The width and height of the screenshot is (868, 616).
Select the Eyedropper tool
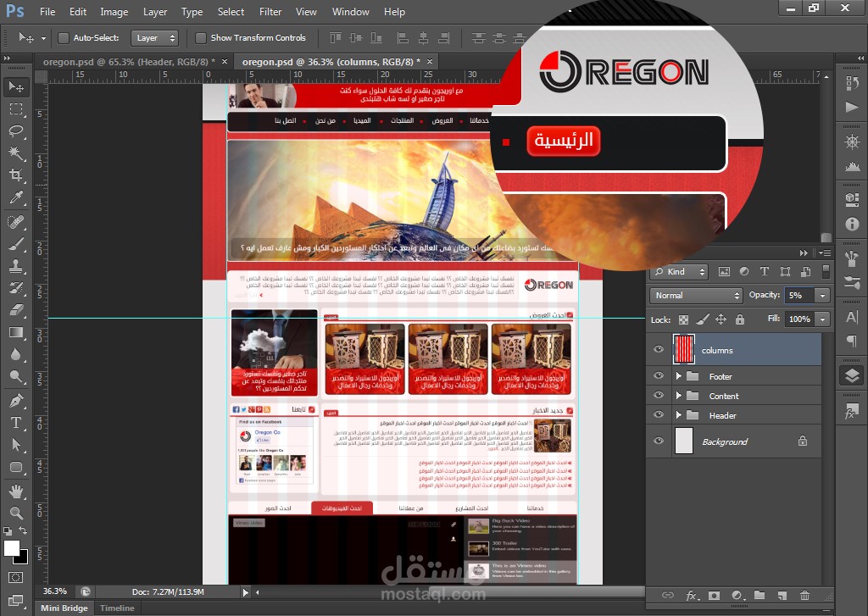(x=16, y=197)
